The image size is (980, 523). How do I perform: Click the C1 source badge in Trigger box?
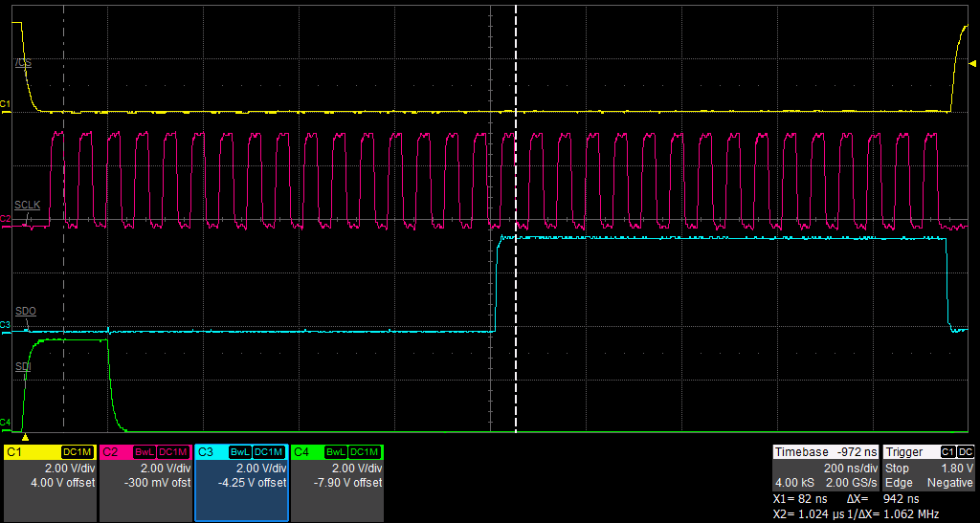[x=948, y=452]
